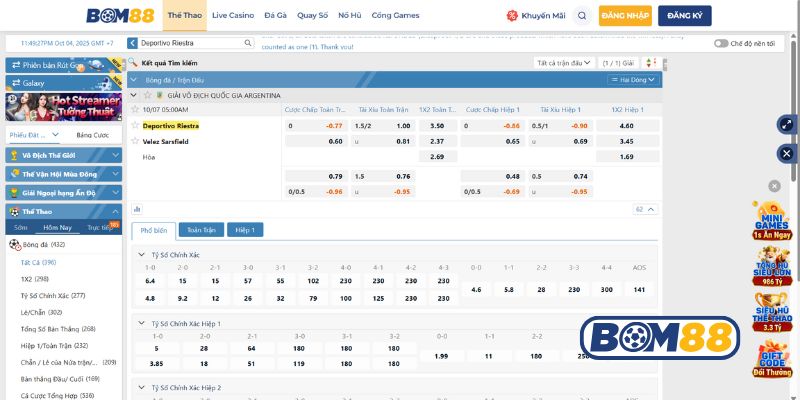800x400 pixels.
Task: Favorite Deportivo Riestra with its star icon
Action: (x=135, y=126)
